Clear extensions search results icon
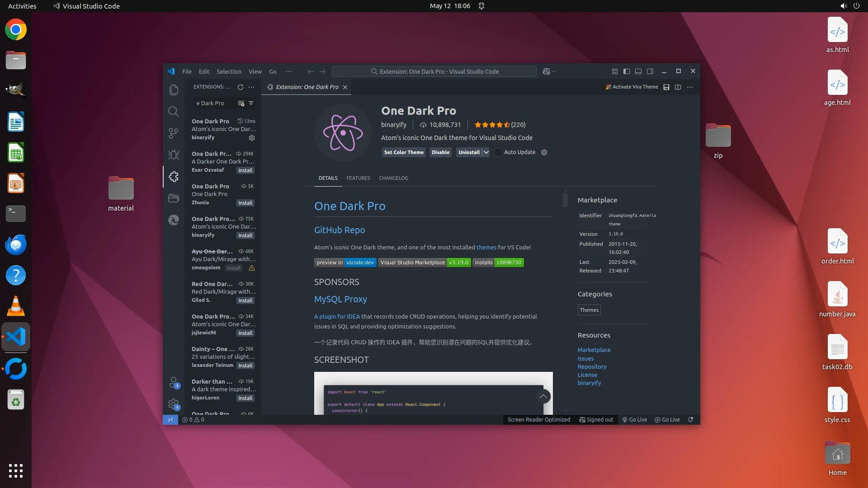Image resolution: width=868 pixels, height=488 pixels. click(x=241, y=103)
